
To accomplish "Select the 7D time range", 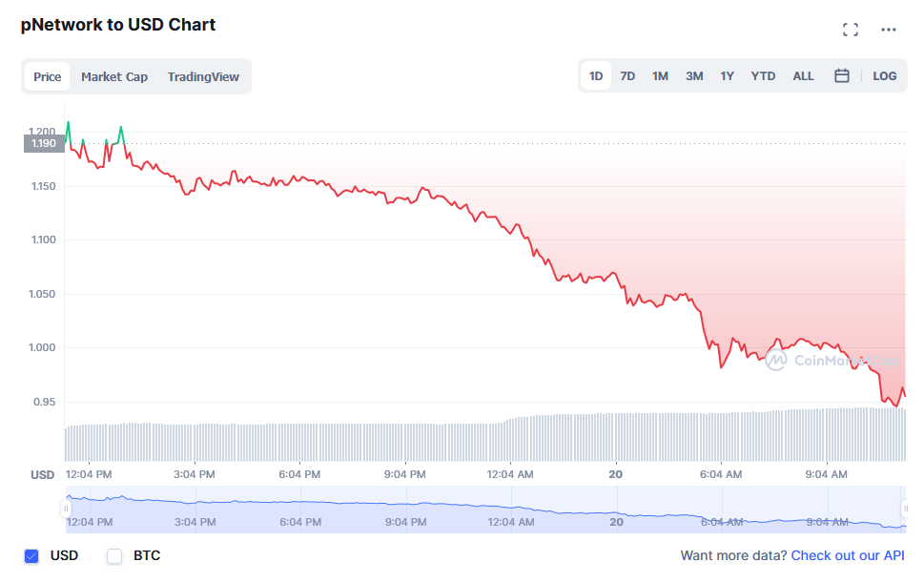I will click(627, 76).
